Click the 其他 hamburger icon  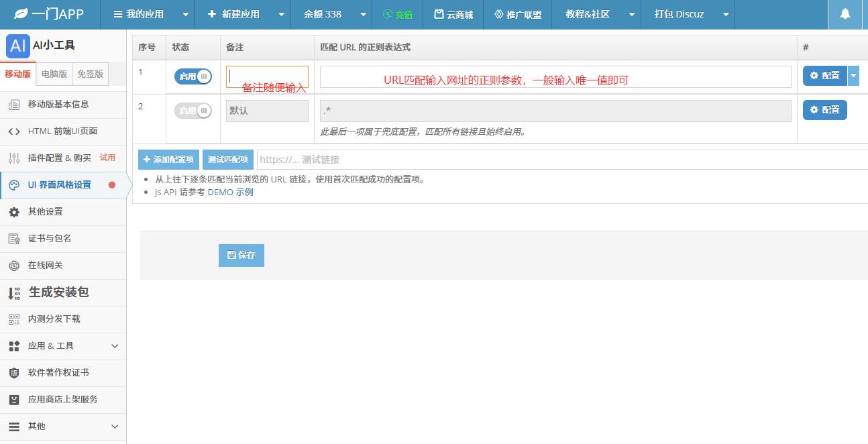[14, 427]
